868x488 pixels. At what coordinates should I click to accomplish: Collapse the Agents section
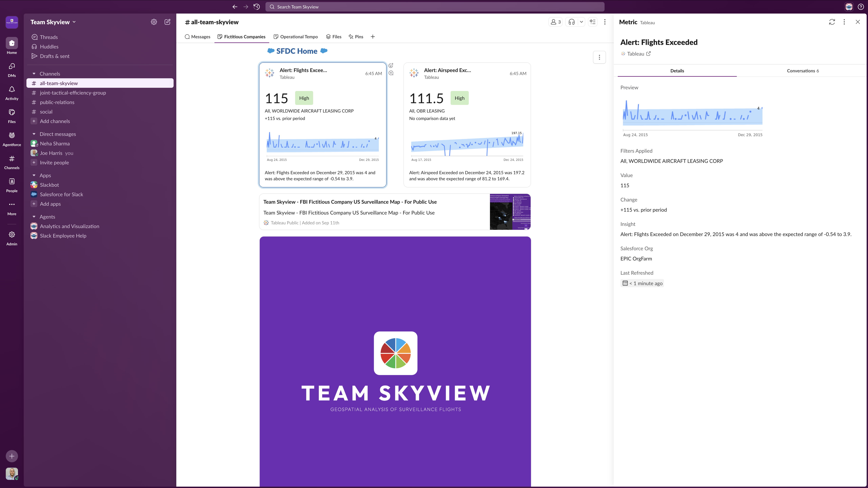click(x=34, y=217)
